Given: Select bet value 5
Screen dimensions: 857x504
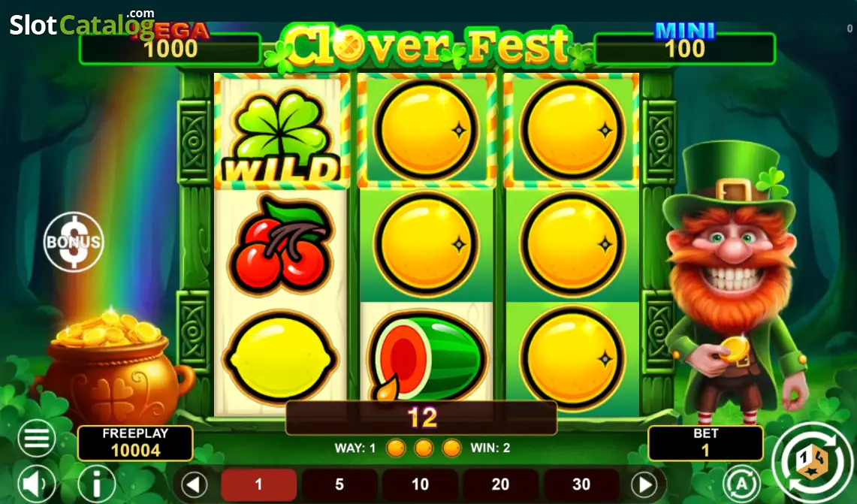Looking at the screenshot, I should point(339,484).
